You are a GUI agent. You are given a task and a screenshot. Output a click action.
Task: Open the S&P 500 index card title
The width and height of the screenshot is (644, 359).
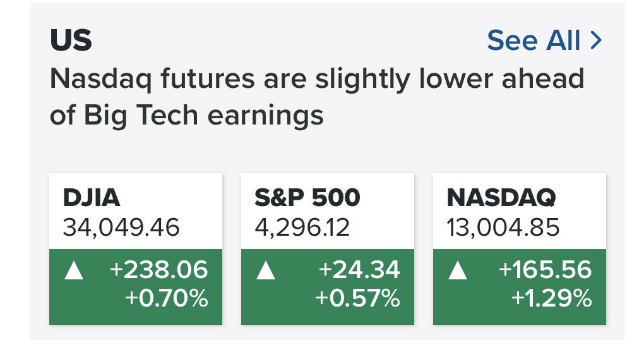point(307,197)
